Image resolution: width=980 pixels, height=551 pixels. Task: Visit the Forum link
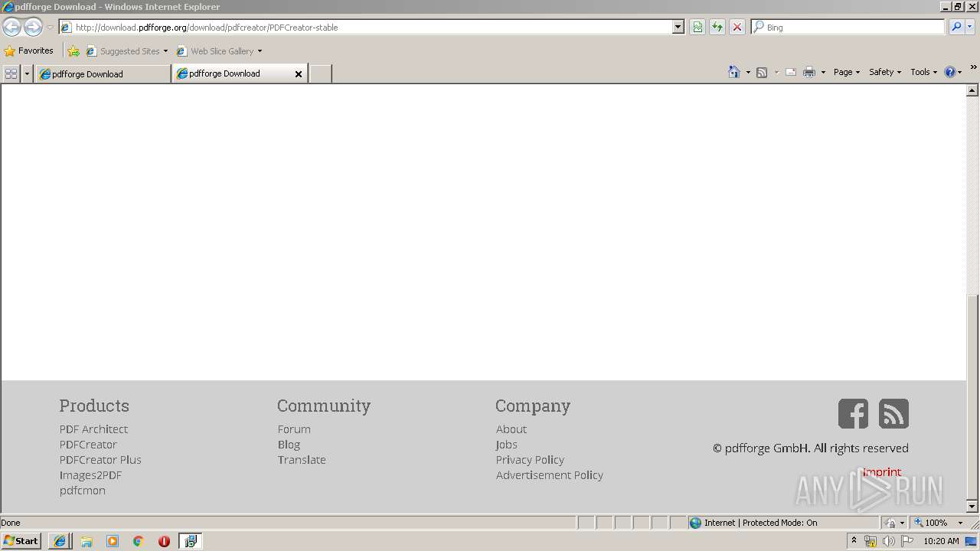tap(294, 429)
